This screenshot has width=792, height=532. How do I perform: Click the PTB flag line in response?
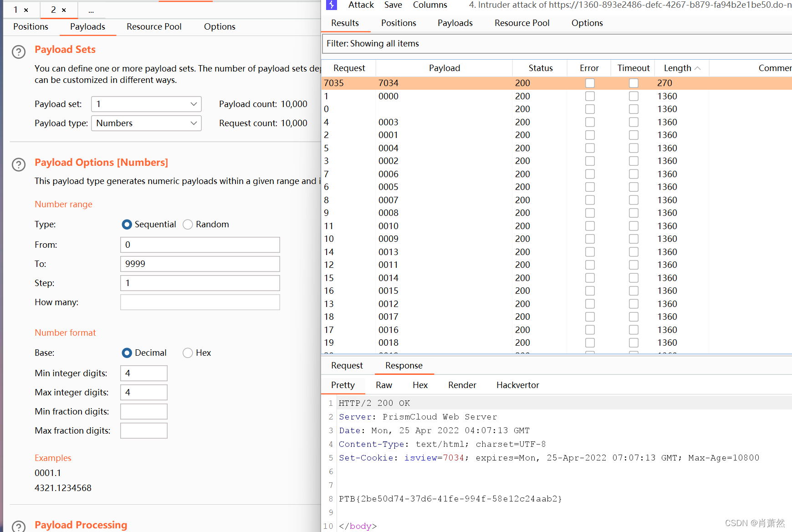click(x=450, y=499)
